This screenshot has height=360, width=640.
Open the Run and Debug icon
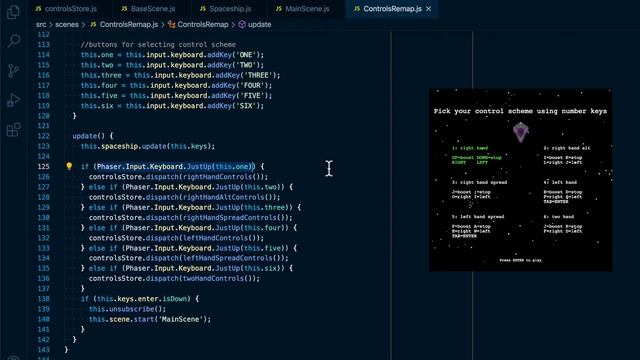[13, 100]
